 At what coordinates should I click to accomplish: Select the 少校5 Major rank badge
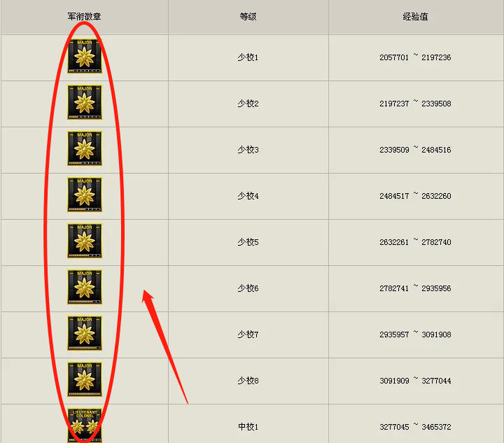(85, 241)
